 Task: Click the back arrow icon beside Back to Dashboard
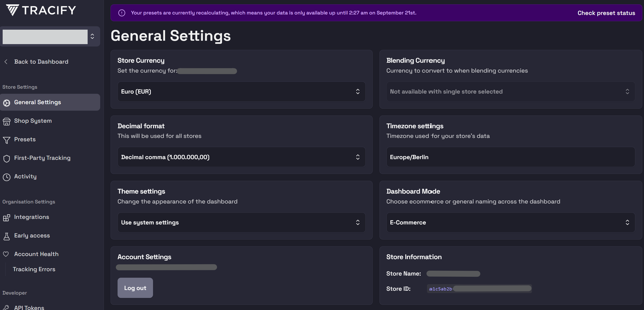pyautogui.click(x=6, y=62)
